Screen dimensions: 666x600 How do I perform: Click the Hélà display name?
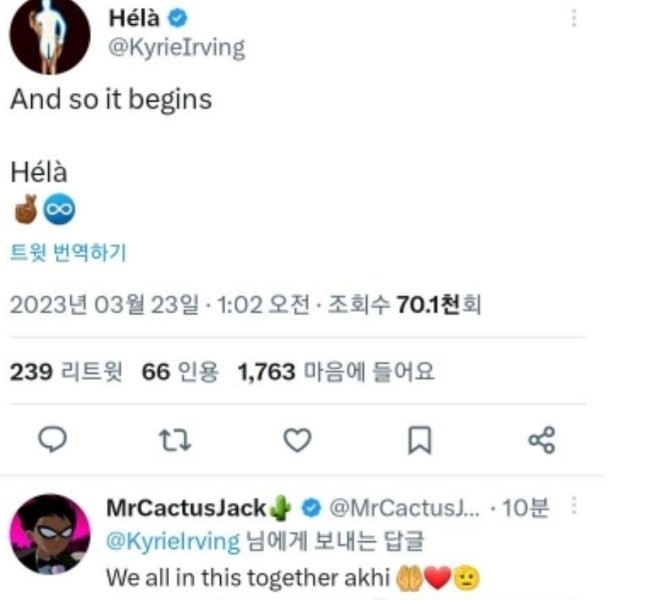pos(132,18)
